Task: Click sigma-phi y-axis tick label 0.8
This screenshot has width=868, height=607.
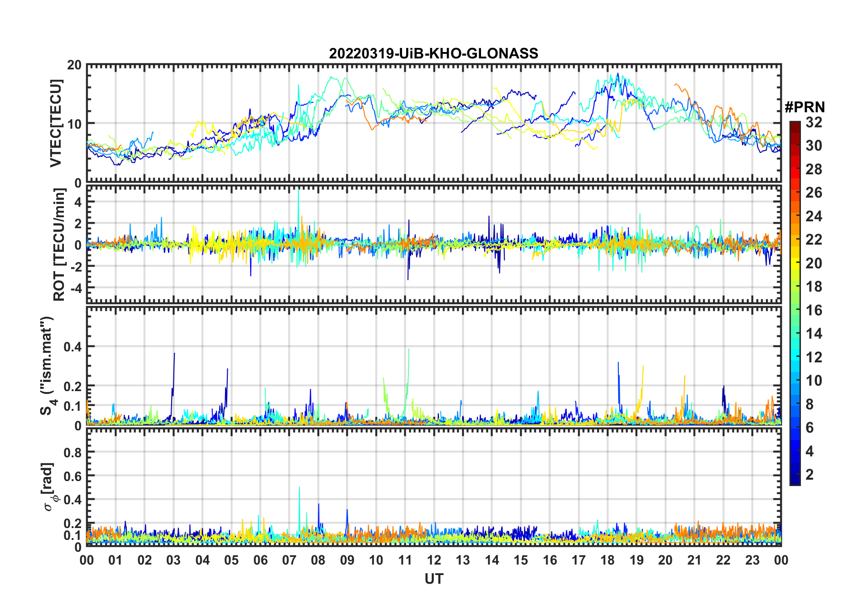Action: (73, 452)
